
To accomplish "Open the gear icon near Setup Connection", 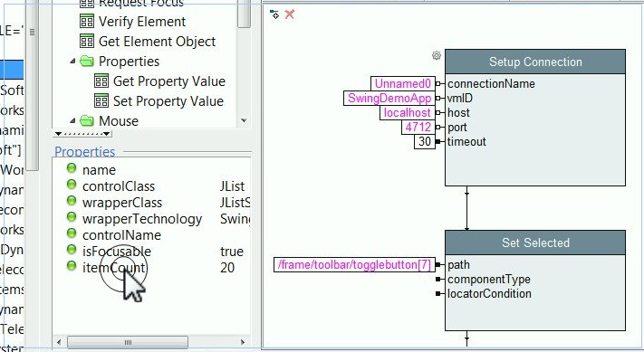I will (437, 55).
